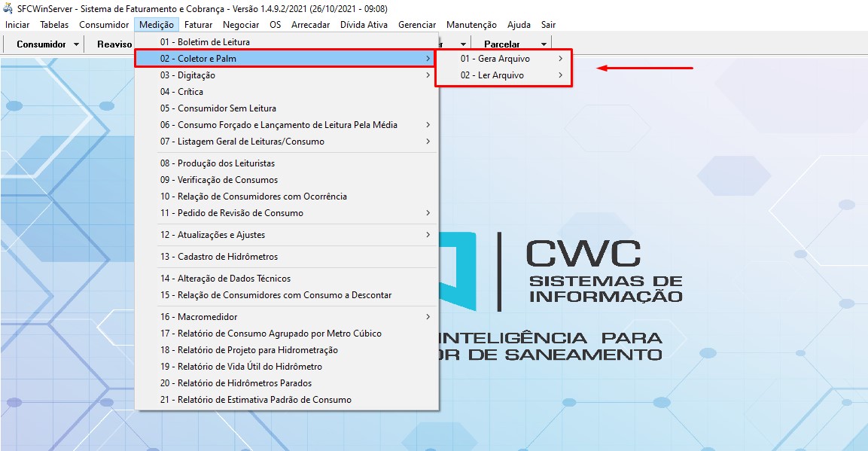Click the SFCWinServer title bar app icon
Image resolution: width=868 pixels, height=451 pixels.
pos(8,9)
